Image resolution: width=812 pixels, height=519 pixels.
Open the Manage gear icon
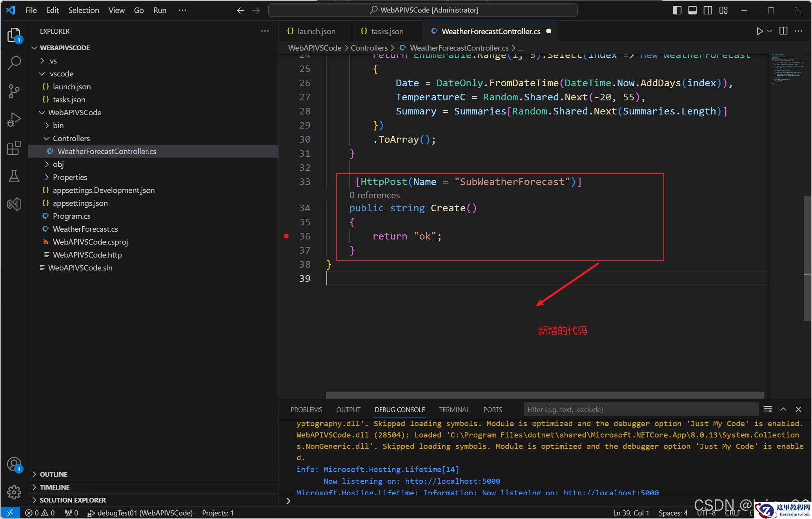pos(14,492)
